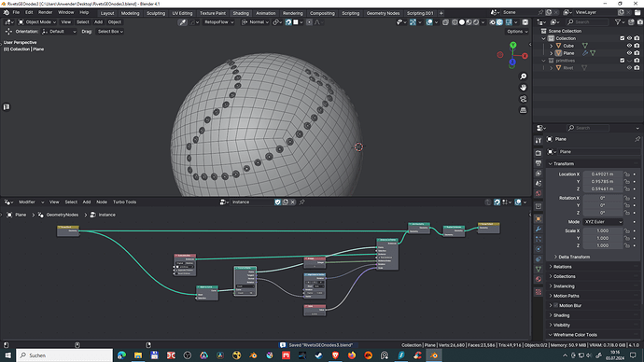644x362 pixels.
Task: Click the Windows Start button
Action: pyautogui.click(x=7, y=355)
